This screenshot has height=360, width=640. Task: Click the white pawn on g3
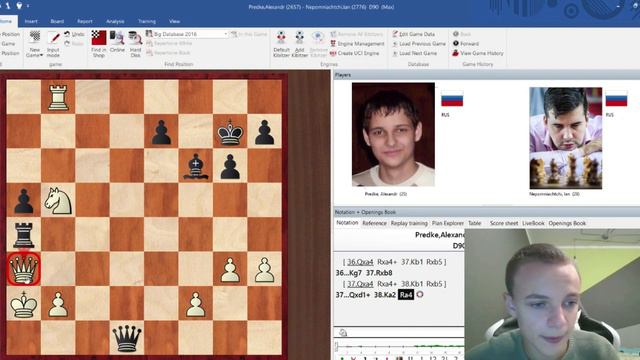[x=230, y=269]
